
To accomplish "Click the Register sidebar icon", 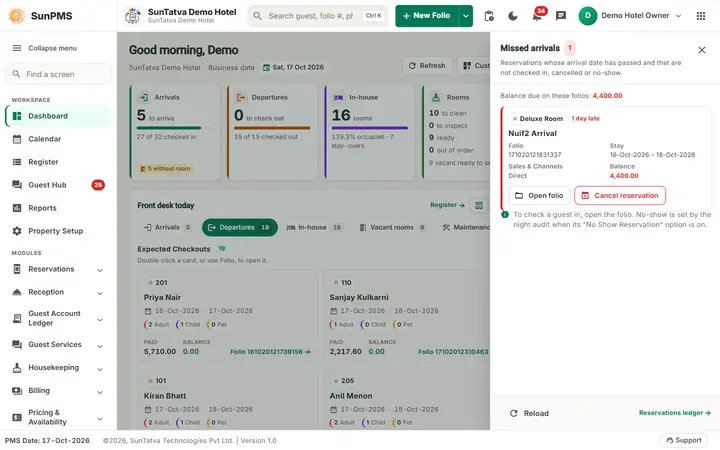I will (x=17, y=162).
